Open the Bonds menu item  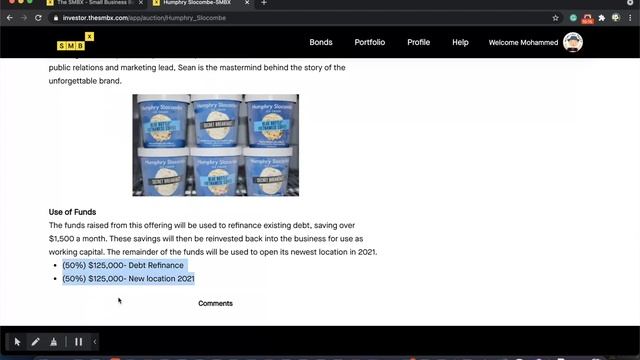pos(321,42)
